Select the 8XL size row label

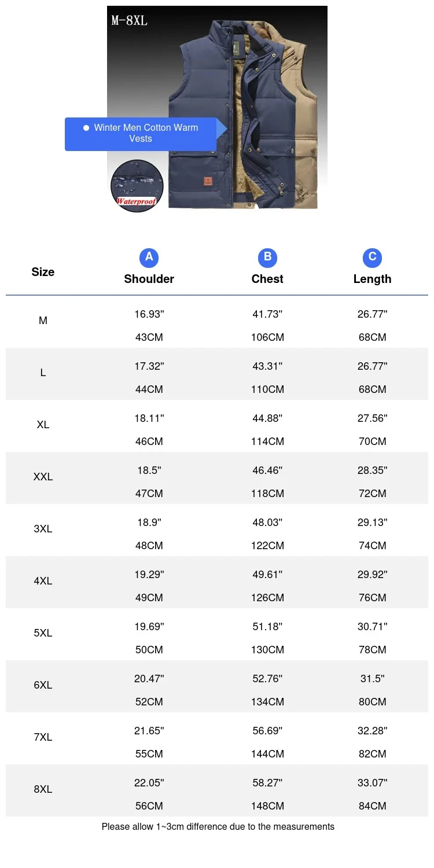[x=43, y=789]
